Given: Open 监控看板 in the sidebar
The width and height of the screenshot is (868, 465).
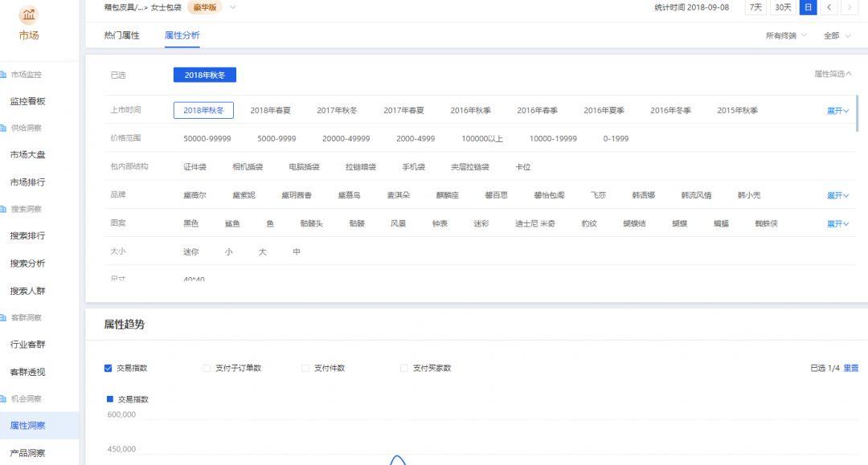Looking at the screenshot, I should click(27, 100).
